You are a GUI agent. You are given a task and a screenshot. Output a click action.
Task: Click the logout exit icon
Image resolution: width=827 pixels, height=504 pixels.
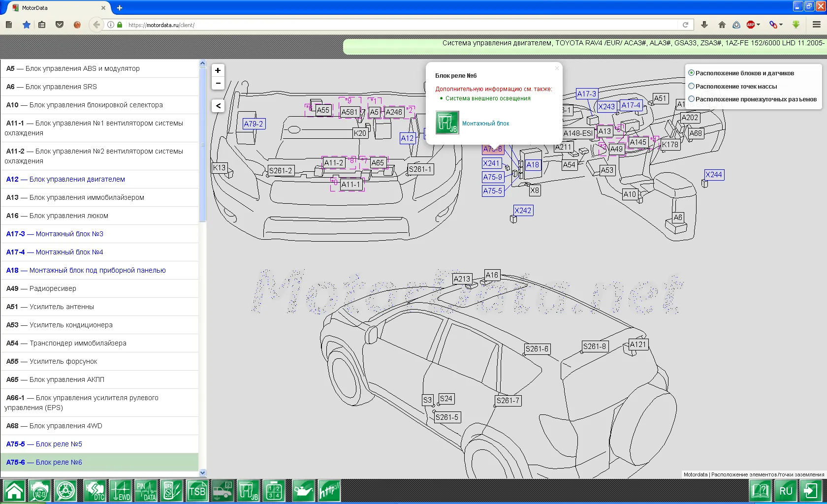pos(812,491)
